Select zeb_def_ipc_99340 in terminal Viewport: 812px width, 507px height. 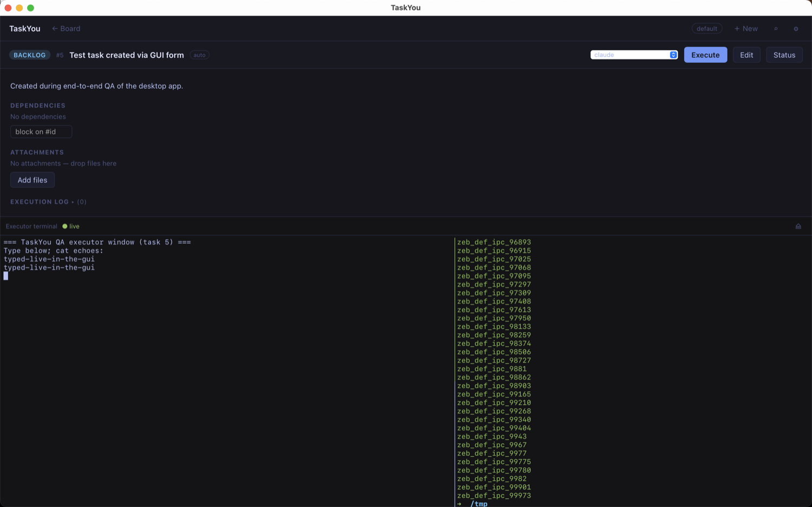tap(494, 420)
